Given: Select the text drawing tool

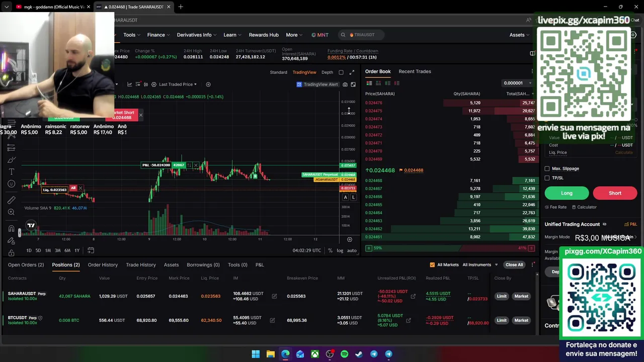Looking at the screenshot, I should [x=11, y=172].
